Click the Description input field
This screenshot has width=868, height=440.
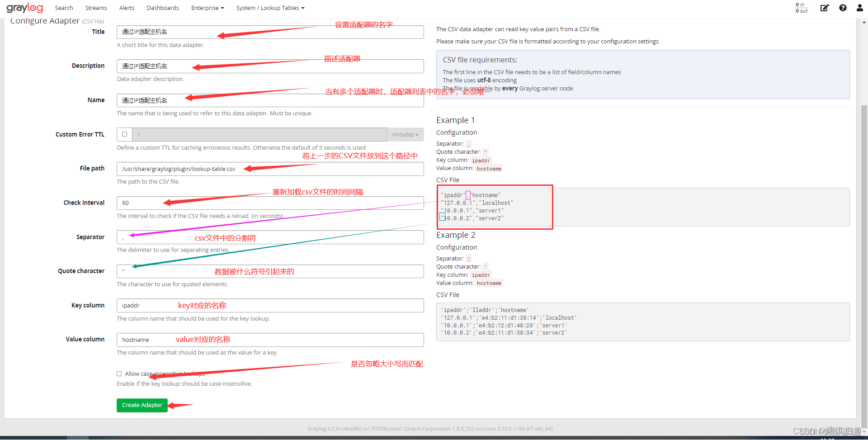(270, 66)
